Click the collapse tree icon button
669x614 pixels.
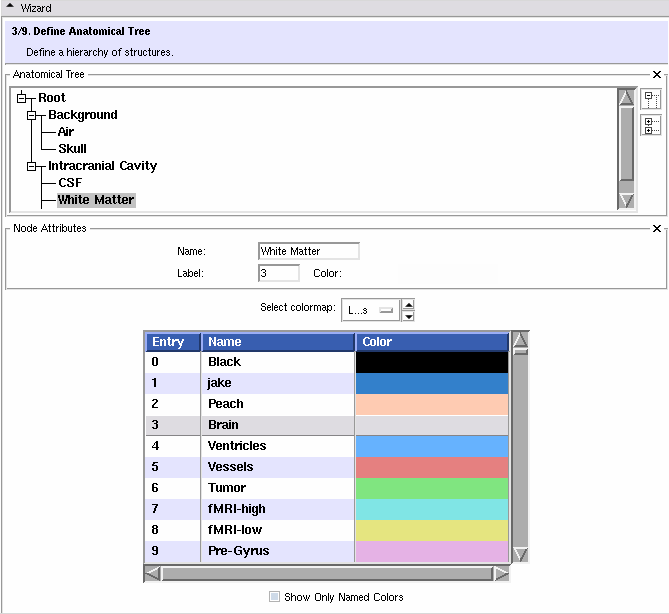point(651,99)
